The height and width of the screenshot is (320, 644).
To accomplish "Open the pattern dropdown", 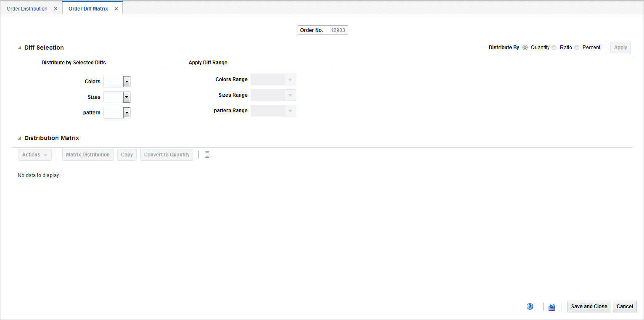I will [x=127, y=112].
